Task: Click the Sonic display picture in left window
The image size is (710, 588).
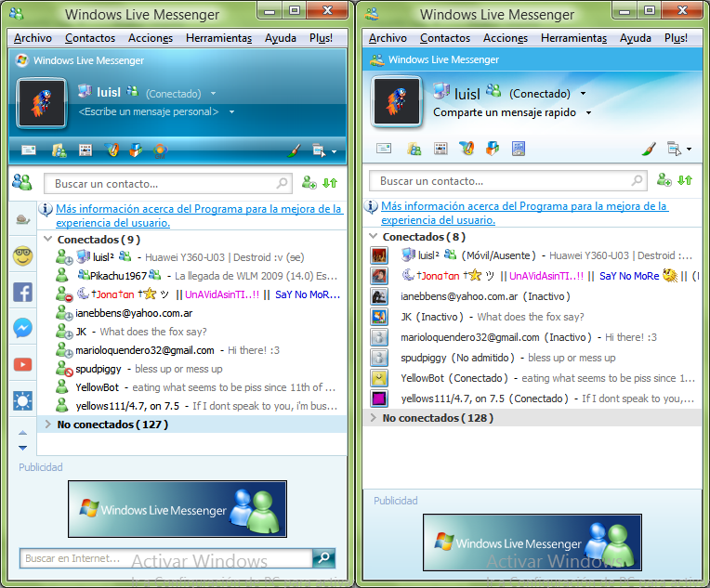Action: 42,104
